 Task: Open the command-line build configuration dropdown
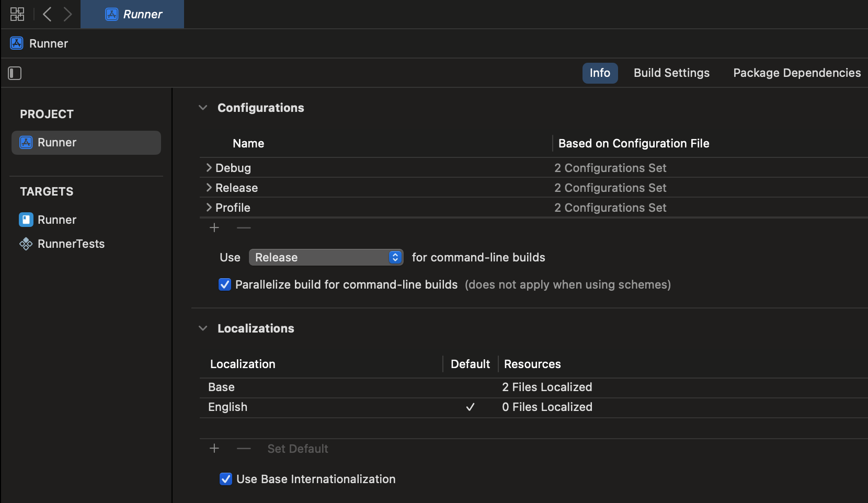click(326, 257)
